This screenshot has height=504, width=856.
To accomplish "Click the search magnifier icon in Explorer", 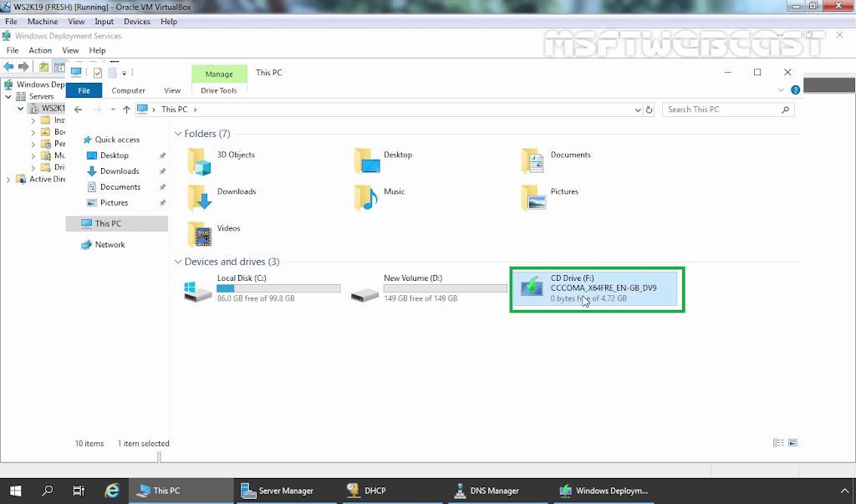I will click(785, 109).
